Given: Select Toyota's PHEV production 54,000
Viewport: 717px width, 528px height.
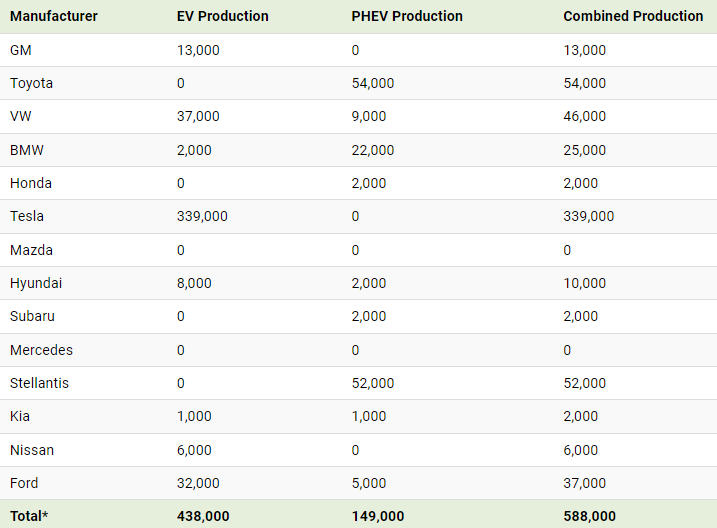Looking at the screenshot, I should [x=373, y=83].
